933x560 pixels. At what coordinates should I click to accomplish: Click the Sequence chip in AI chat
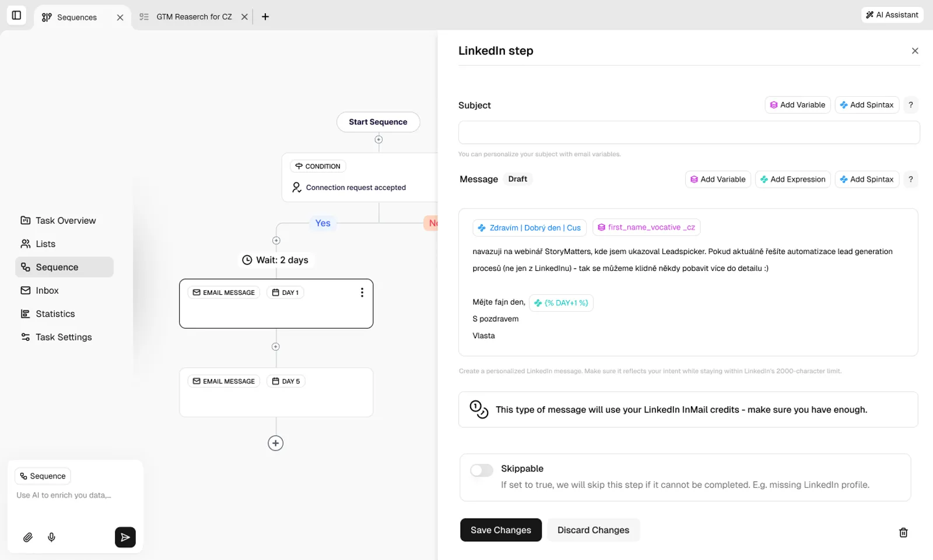point(43,476)
